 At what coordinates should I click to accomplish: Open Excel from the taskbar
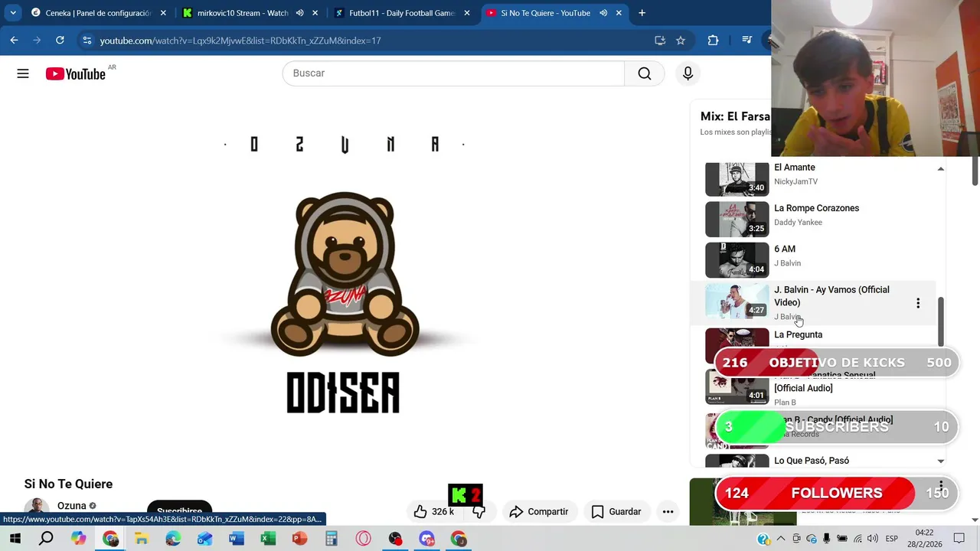click(x=268, y=539)
